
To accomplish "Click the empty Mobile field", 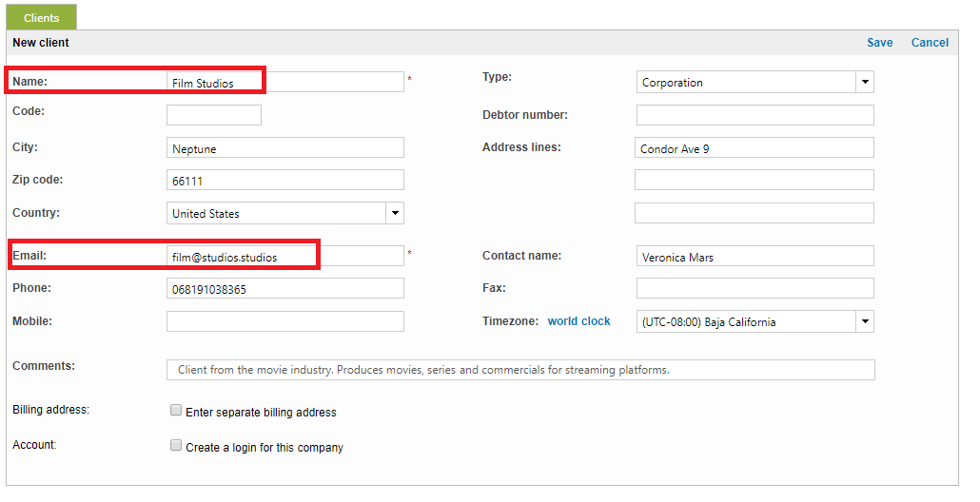I will [284, 321].
